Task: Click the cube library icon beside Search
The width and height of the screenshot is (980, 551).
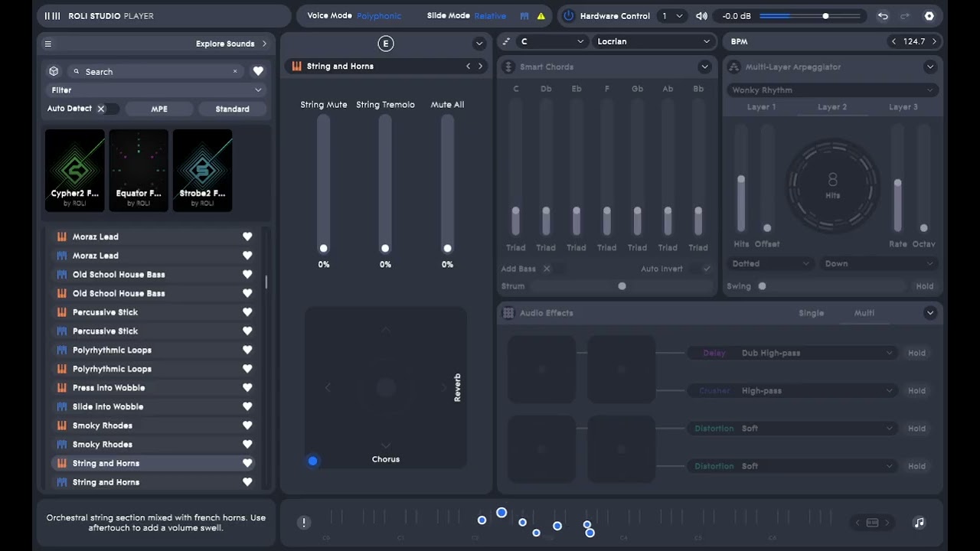Action: pyautogui.click(x=54, y=71)
